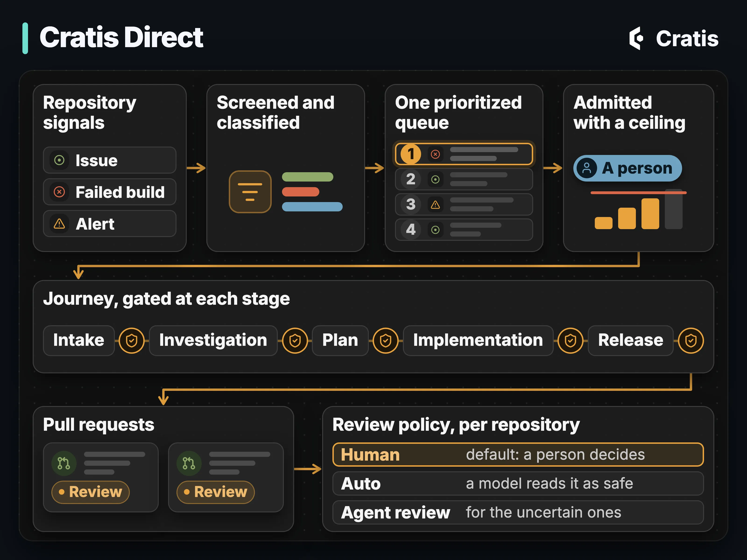
Task: Open the Plan stage
Action: pos(340,341)
